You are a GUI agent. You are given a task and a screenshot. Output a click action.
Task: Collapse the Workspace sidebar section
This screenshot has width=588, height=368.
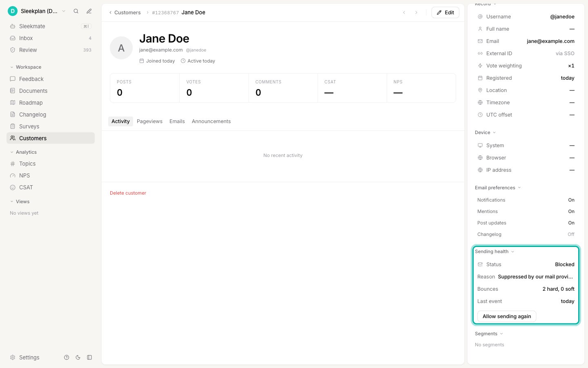(x=26, y=67)
